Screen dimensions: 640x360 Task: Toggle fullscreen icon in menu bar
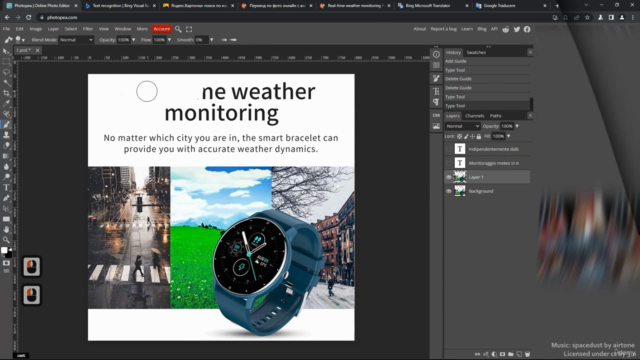[189, 29]
